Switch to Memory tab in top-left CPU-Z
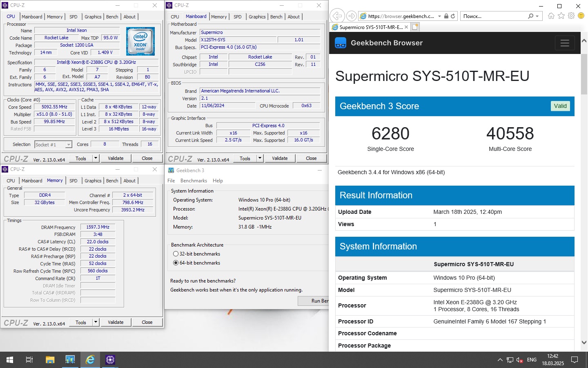 (x=55, y=17)
